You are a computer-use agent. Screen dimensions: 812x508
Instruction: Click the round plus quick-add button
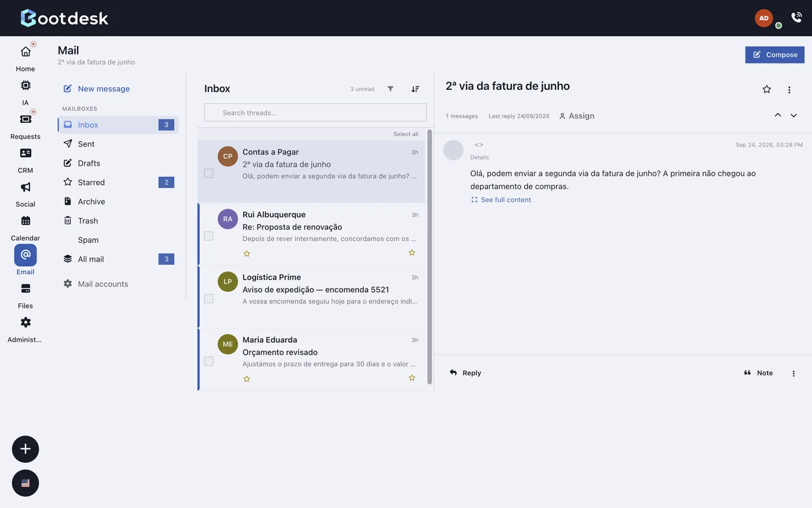(x=25, y=449)
